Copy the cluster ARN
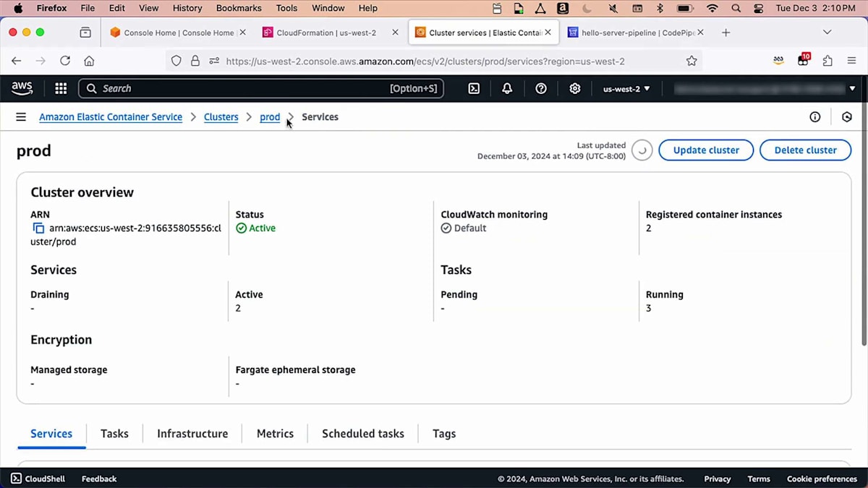 (38, 228)
